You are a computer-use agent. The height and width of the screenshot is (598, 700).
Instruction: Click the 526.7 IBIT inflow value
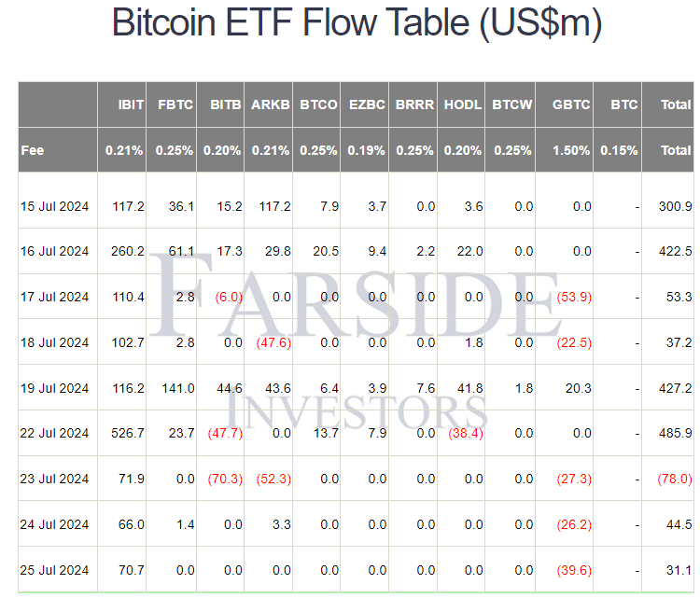(x=127, y=433)
